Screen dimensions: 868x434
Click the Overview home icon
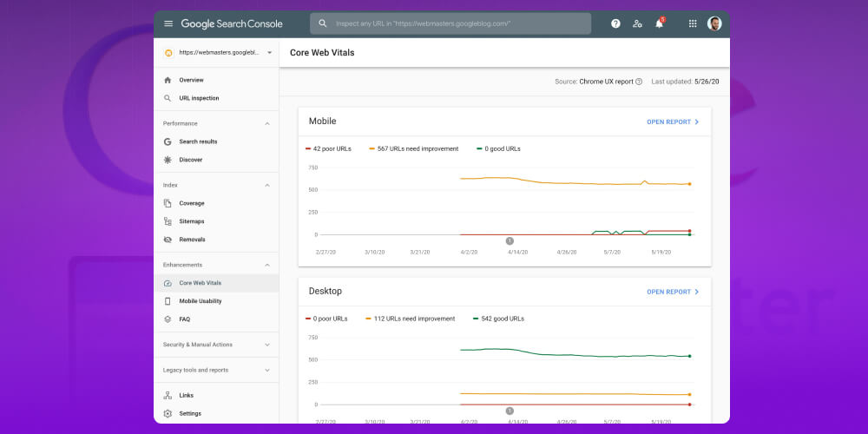(168, 80)
